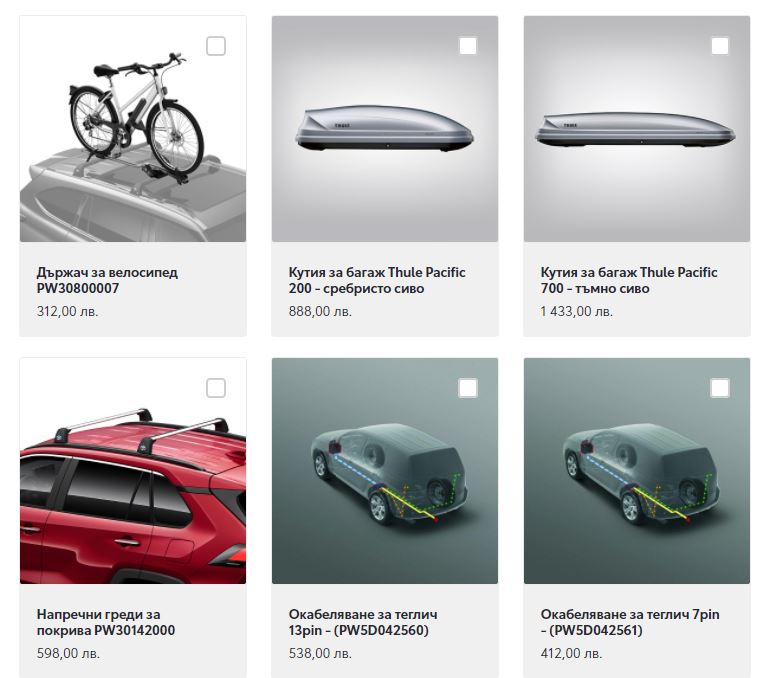The height and width of the screenshot is (678, 763).
Task: Open the 7pin wiring car diagram image
Action: pos(637,471)
